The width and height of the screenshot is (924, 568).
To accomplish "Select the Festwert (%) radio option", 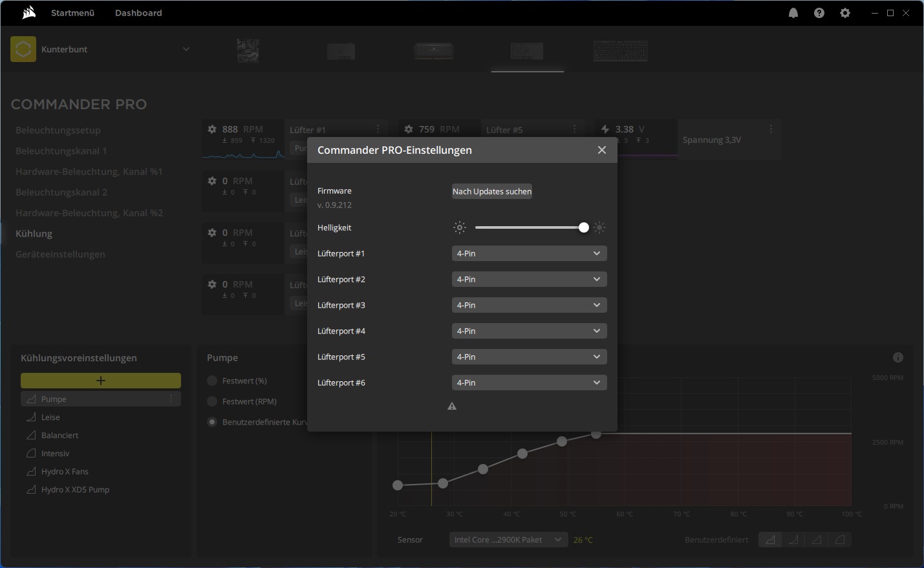I will point(212,381).
